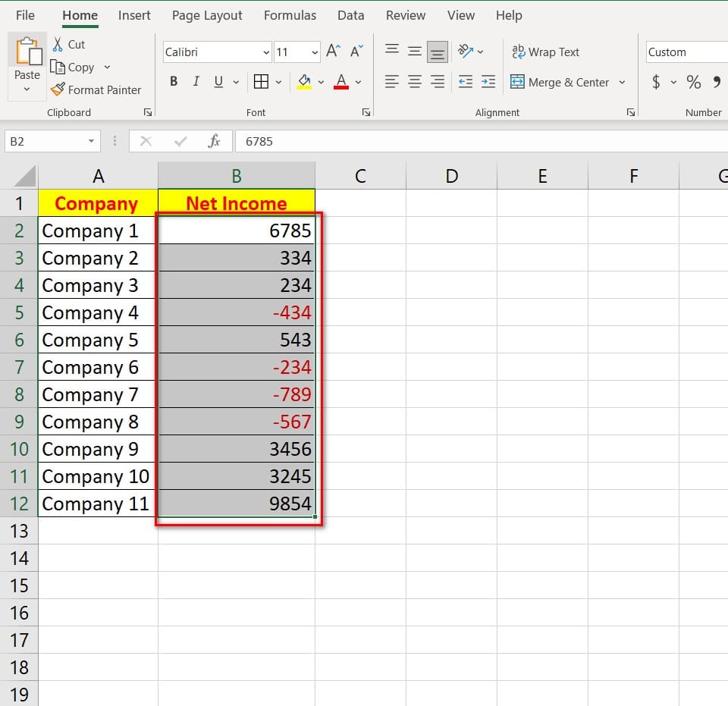Image resolution: width=728 pixels, height=706 pixels.
Task: Toggle Wrap Text for selected cells
Action: [x=546, y=52]
